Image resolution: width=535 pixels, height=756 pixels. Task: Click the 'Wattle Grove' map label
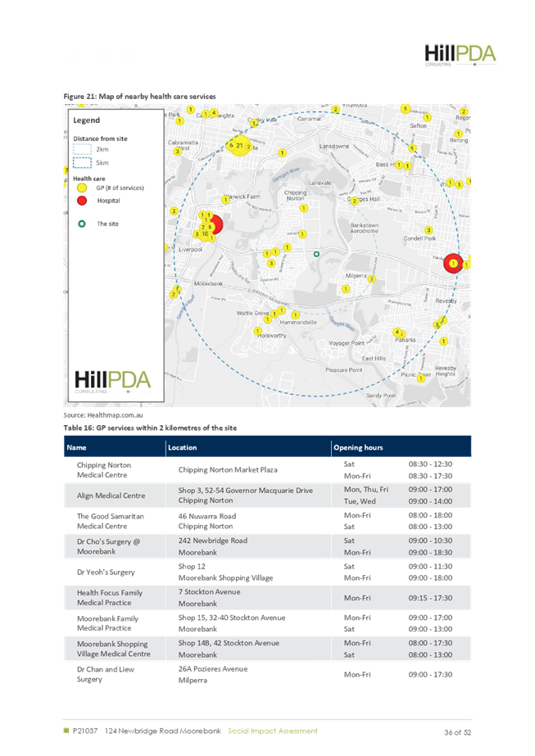click(x=253, y=313)
